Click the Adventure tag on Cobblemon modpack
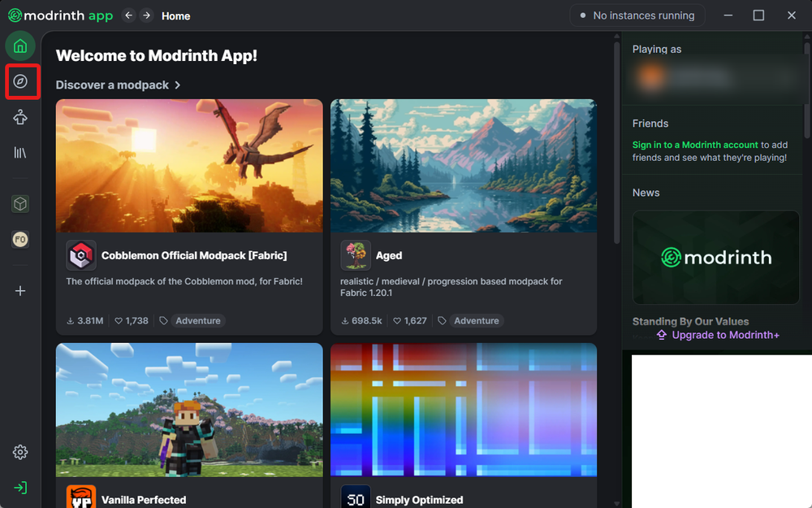The height and width of the screenshot is (508, 812). coord(197,320)
